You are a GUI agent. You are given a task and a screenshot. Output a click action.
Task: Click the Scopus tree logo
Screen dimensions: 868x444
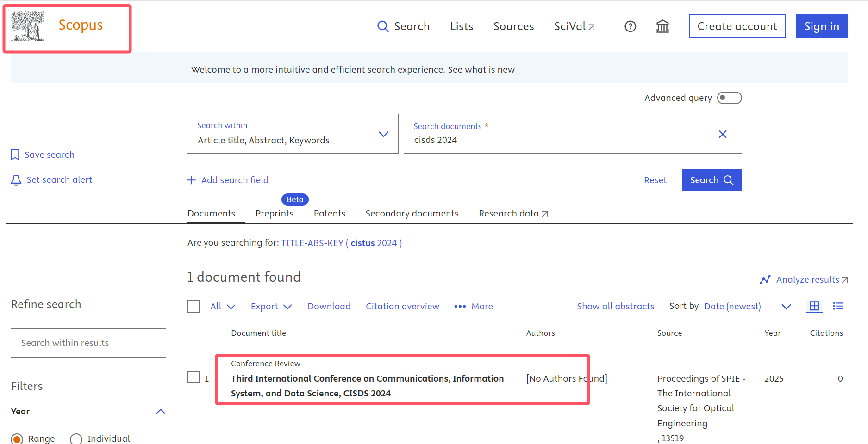tap(27, 26)
